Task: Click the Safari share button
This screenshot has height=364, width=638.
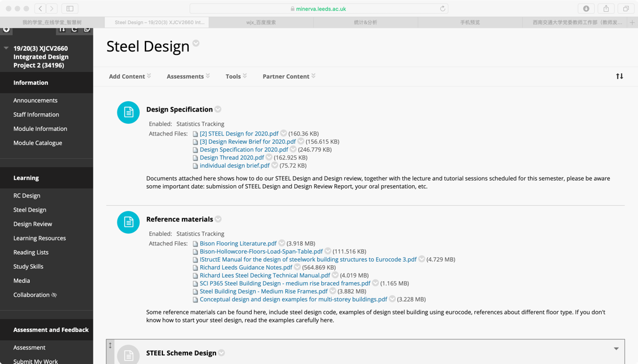Action: (x=606, y=9)
